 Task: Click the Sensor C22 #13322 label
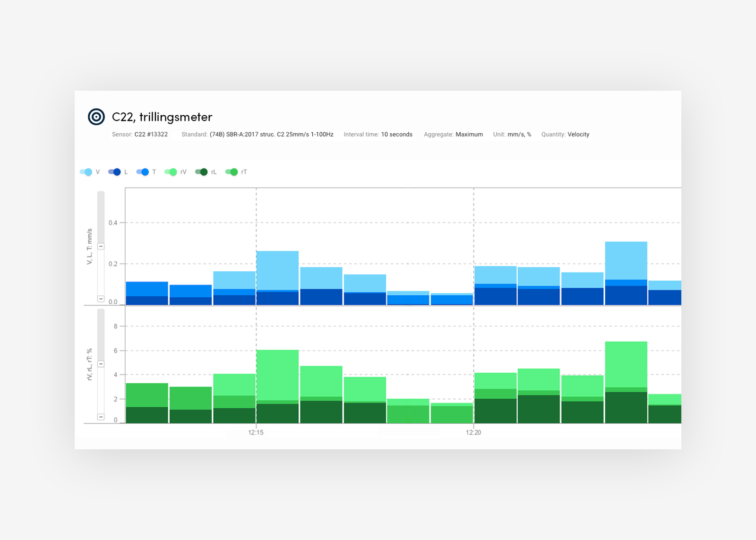(x=151, y=135)
